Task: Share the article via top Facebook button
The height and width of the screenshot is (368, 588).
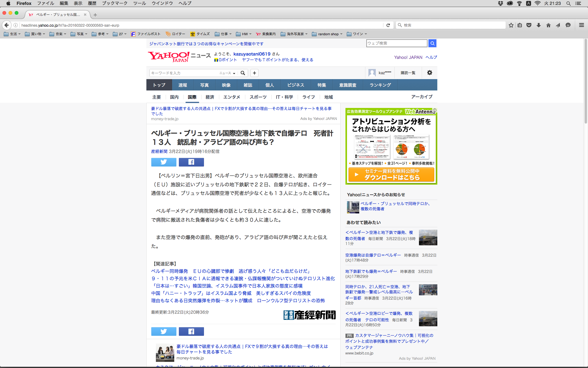Action: click(191, 162)
